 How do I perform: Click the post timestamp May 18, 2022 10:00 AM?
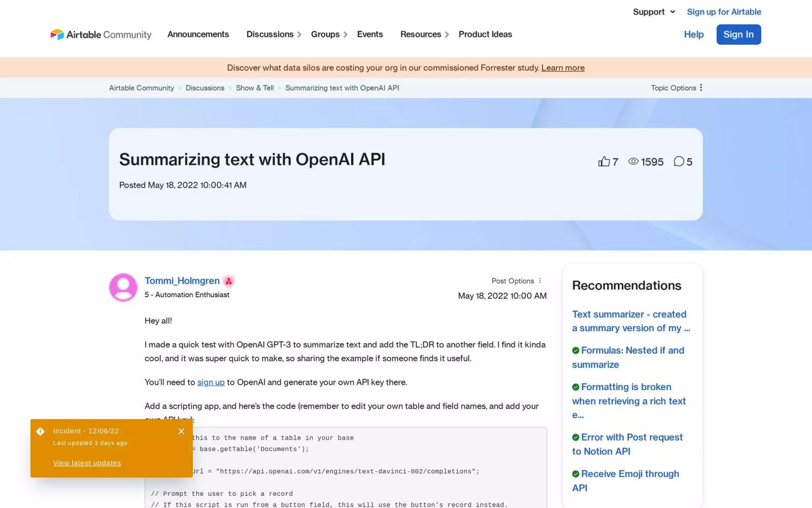[x=502, y=296]
